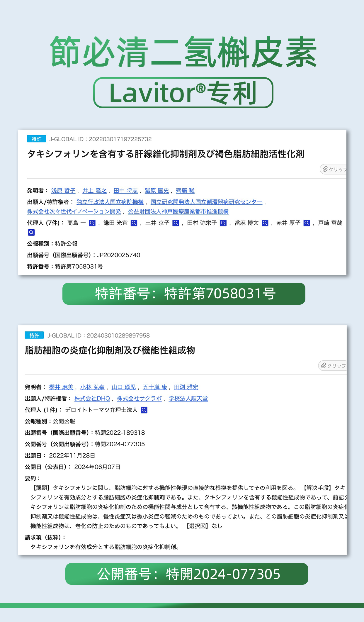Click search icon next to 當麻 博文

coord(265,223)
